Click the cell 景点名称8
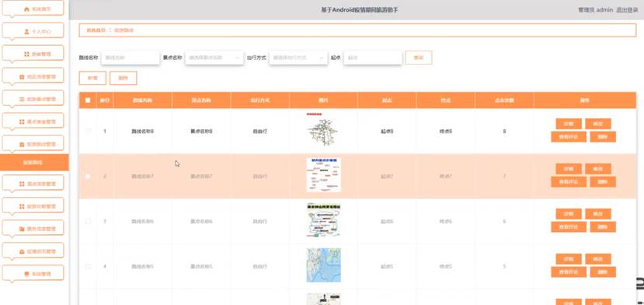The width and height of the screenshot is (644, 305). (x=201, y=131)
